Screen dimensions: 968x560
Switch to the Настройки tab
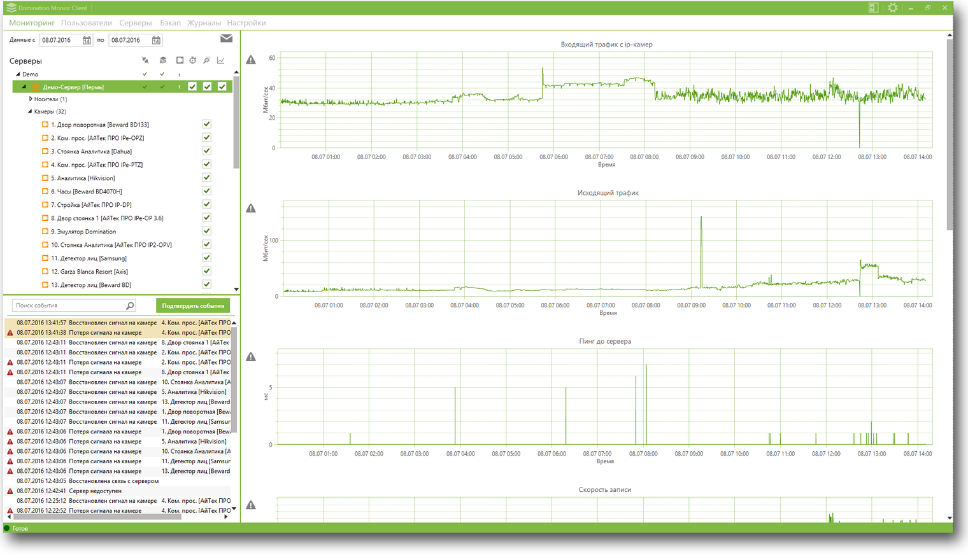coord(246,23)
